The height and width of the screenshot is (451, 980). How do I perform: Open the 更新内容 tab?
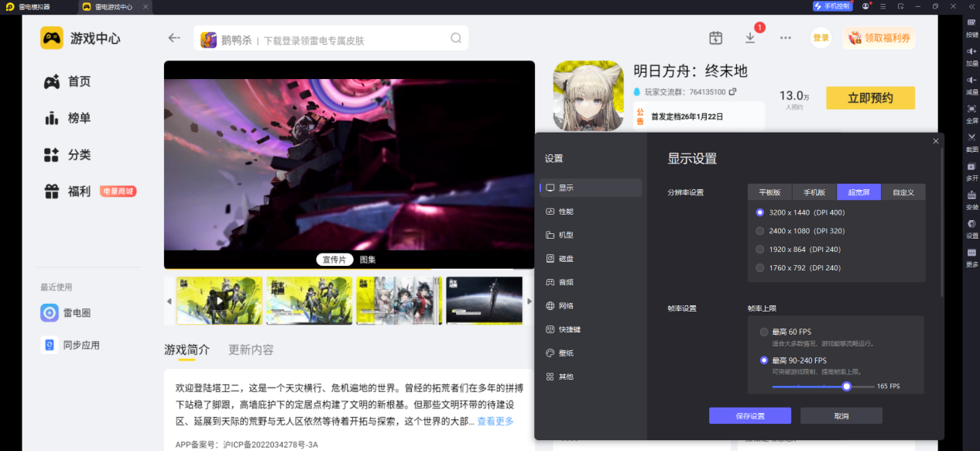(x=250, y=349)
